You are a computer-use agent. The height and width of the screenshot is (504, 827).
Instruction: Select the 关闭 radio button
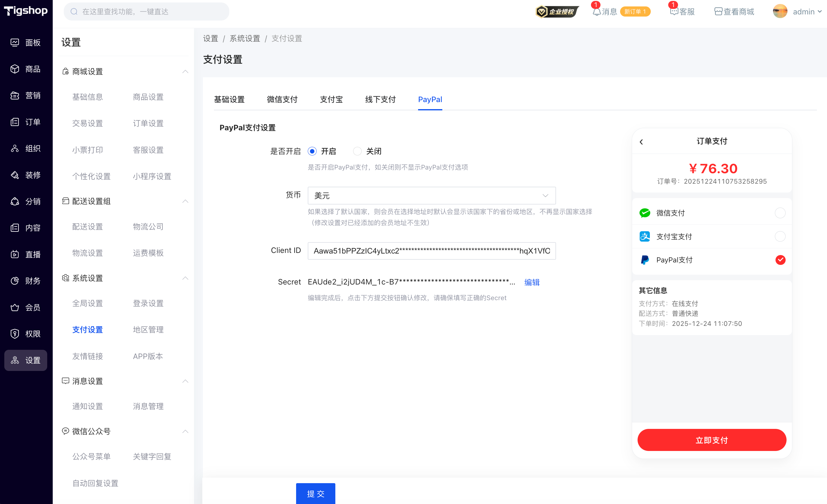click(357, 151)
